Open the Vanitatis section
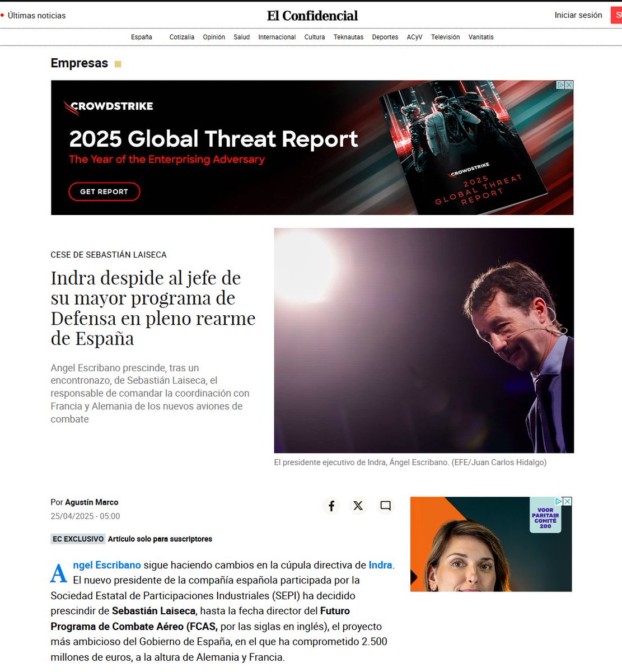Image resolution: width=622 pixels, height=672 pixels. click(481, 37)
